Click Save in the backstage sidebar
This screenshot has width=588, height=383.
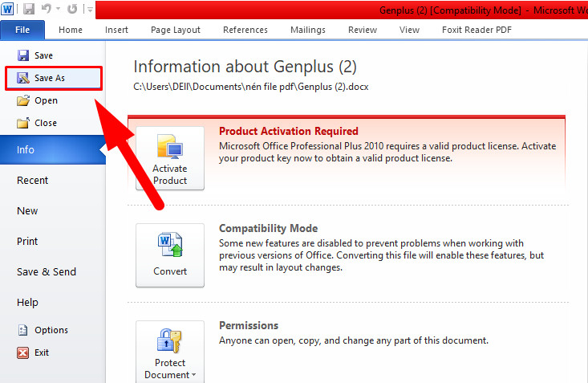coord(43,55)
